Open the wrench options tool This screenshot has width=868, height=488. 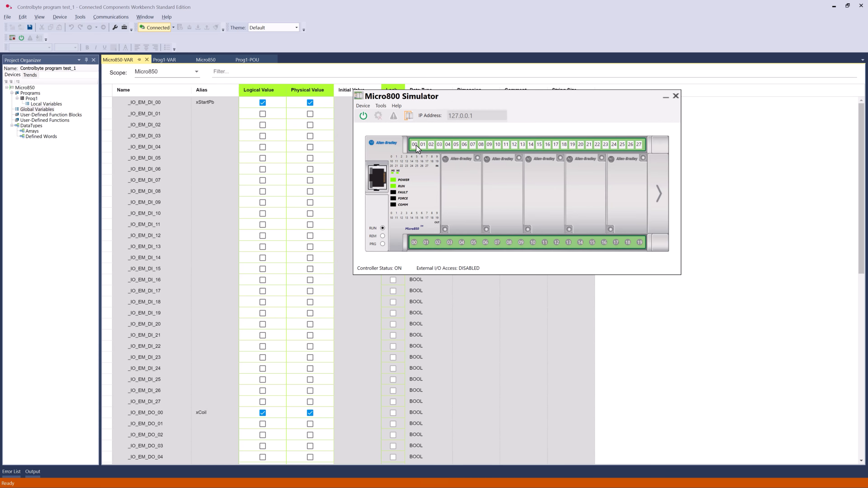pyautogui.click(x=115, y=27)
